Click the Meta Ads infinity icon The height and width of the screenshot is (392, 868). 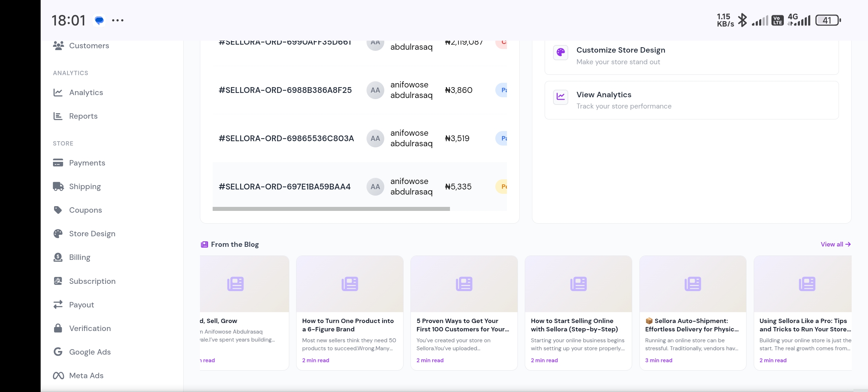click(58, 376)
